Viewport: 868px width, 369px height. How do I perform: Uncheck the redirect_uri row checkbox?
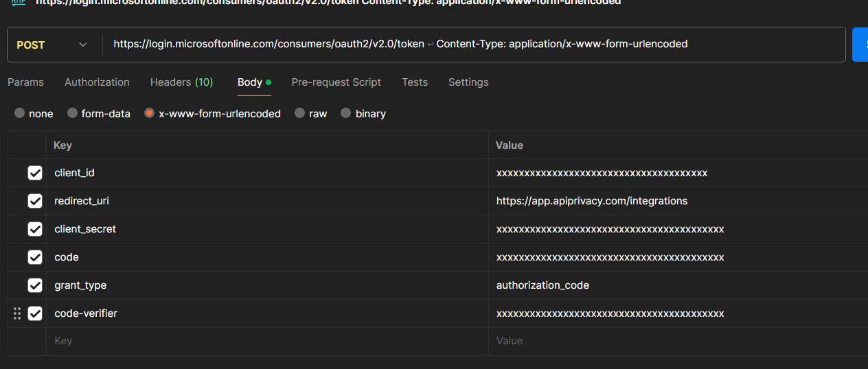pyautogui.click(x=35, y=201)
